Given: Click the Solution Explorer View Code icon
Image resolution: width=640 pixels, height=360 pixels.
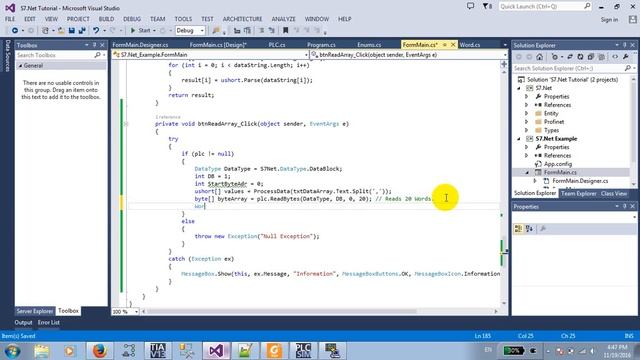Looking at the screenshot, I should [x=615, y=57].
